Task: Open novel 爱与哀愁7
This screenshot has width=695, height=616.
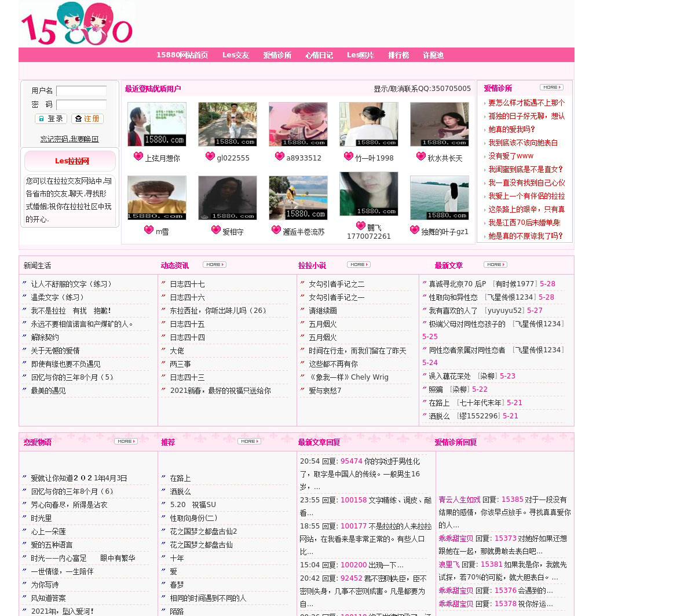Action: click(325, 391)
